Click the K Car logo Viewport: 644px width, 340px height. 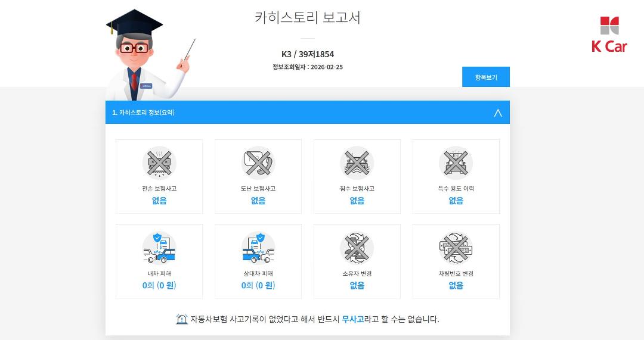click(x=609, y=35)
